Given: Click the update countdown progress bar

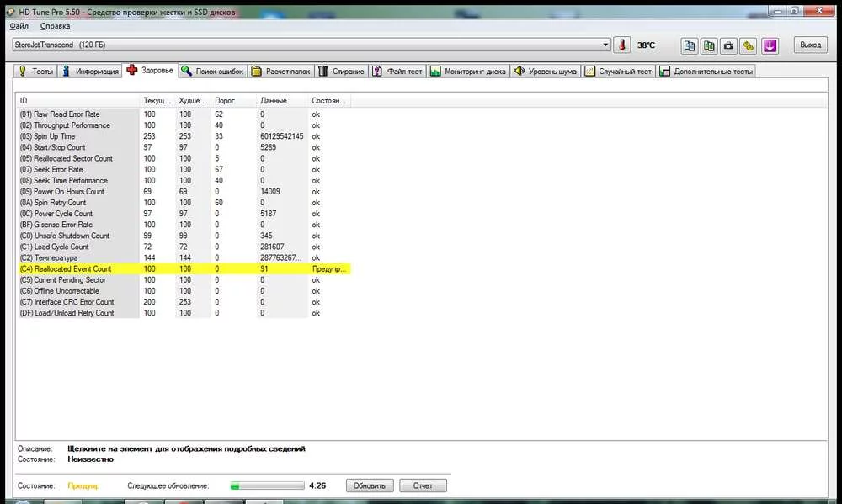Looking at the screenshot, I should tap(267, 485).
